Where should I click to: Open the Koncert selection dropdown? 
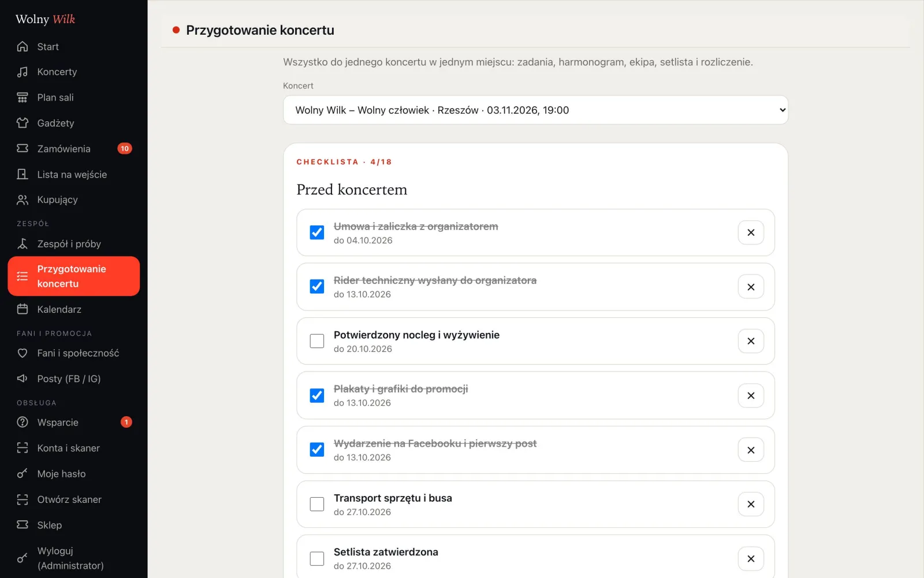[535, 110]
